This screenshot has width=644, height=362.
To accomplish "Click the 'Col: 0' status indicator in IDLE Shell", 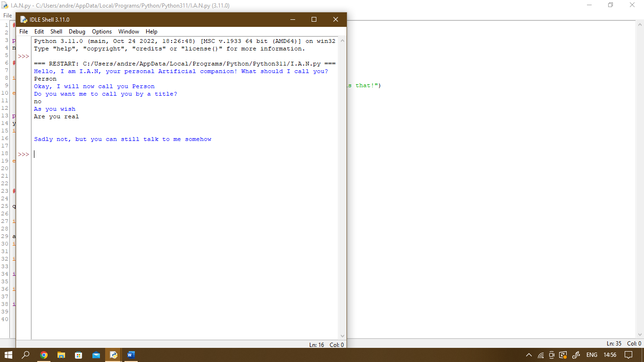I will click(337, 345).
